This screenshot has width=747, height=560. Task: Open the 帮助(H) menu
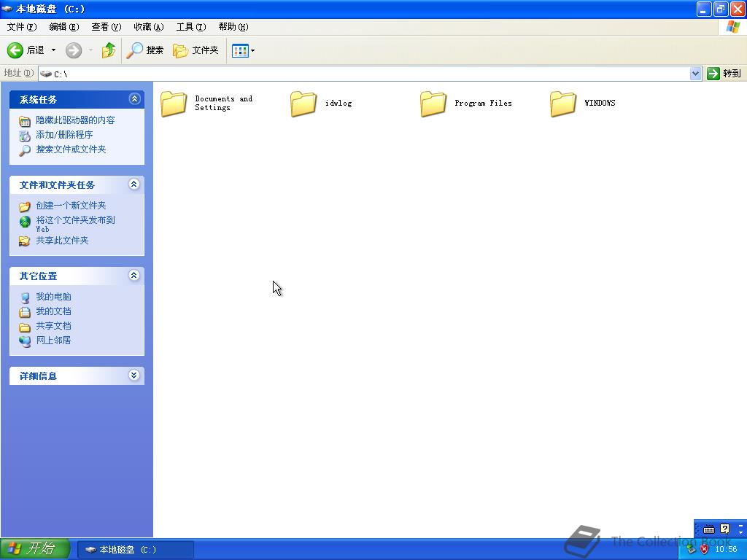[233, 27]
